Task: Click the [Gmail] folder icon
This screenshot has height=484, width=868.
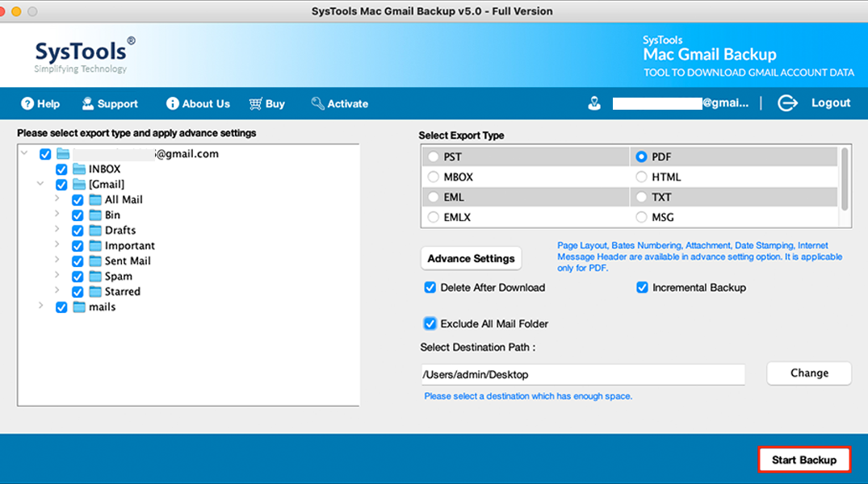Action: (79, 184)
